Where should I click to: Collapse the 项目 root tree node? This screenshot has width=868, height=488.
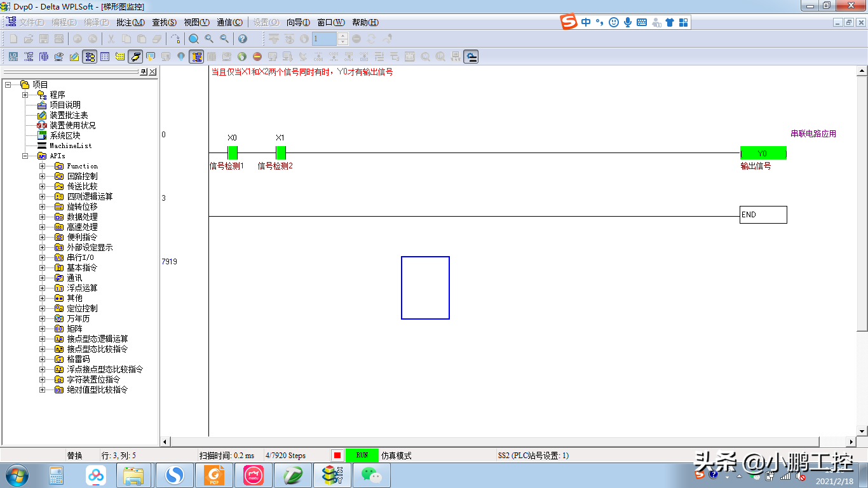(x=8, y=85)
